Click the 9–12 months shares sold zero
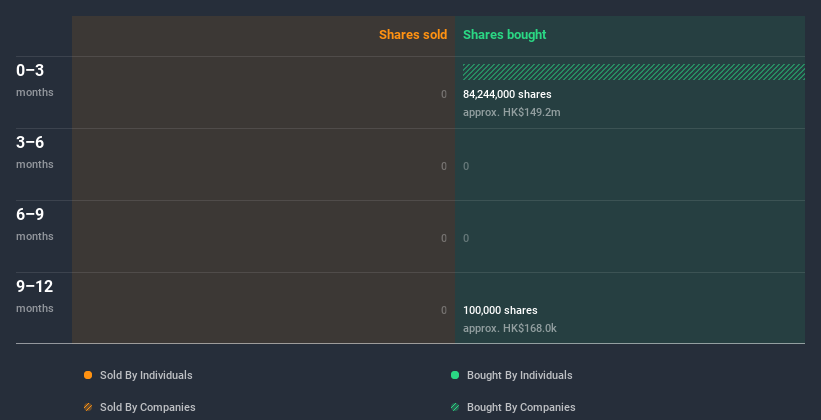The width and height of the screenshot is (821, 420). [444, 310]
